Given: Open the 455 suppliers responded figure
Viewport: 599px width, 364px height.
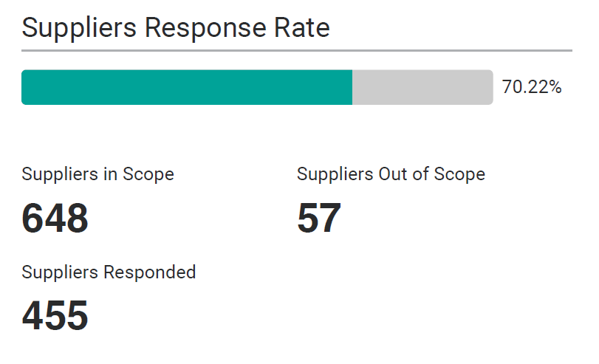Looking at the screenshot, I should click(55, 315).
